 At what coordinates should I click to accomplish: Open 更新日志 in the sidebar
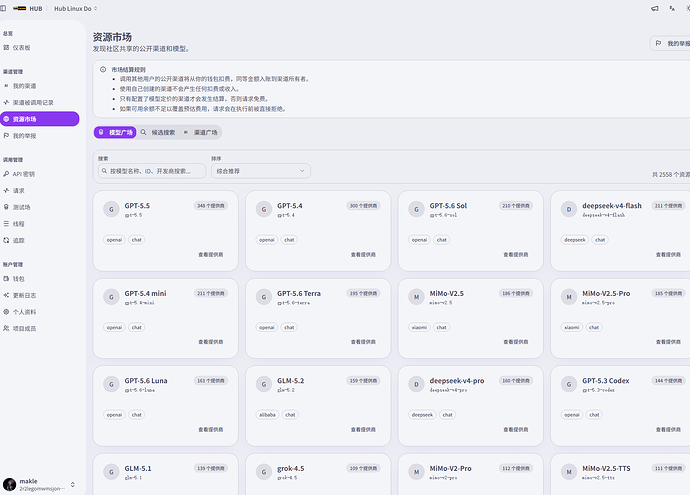[39, 295]
